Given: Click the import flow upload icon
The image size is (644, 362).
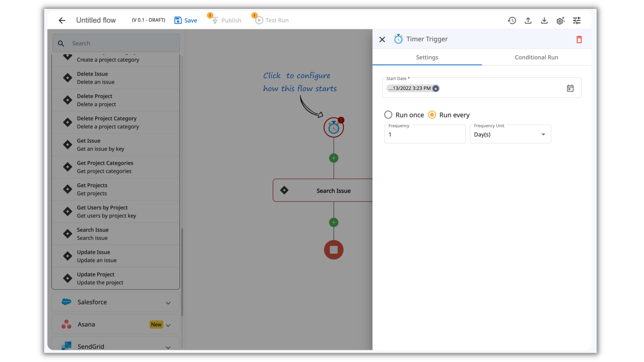Looking at the screenshot, I should click(x=528, y=20).
